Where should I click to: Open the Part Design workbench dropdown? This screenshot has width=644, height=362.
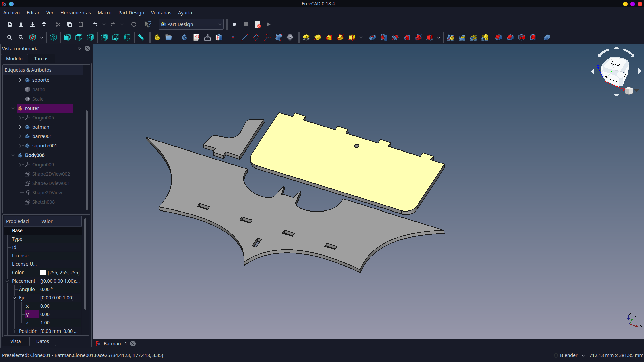(x=191, y=24)
